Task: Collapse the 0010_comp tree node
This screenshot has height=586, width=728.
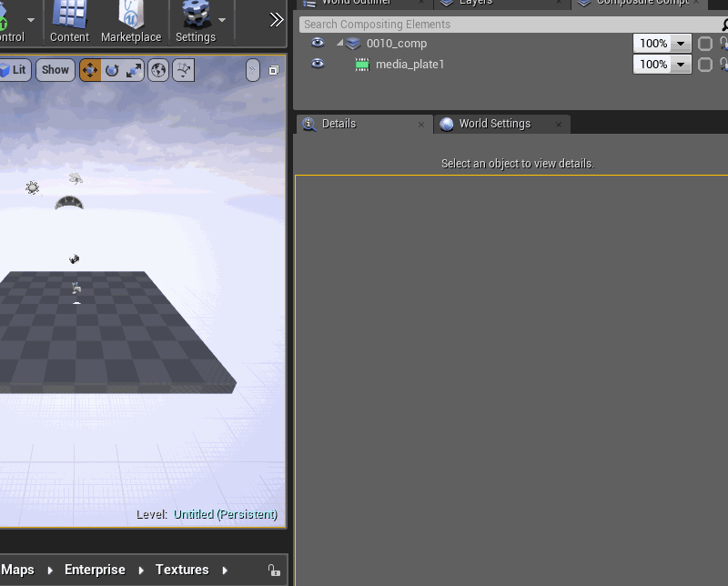Action: pos(340,44)
